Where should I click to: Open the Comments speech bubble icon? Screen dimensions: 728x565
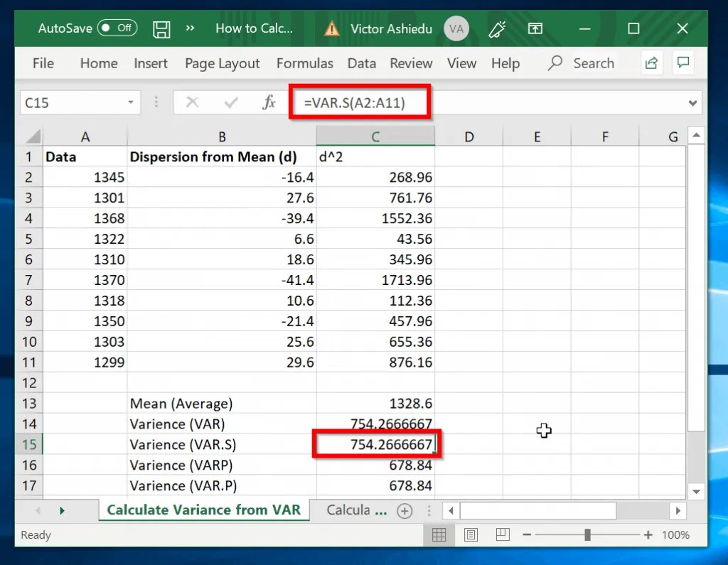tap(683, 63)
